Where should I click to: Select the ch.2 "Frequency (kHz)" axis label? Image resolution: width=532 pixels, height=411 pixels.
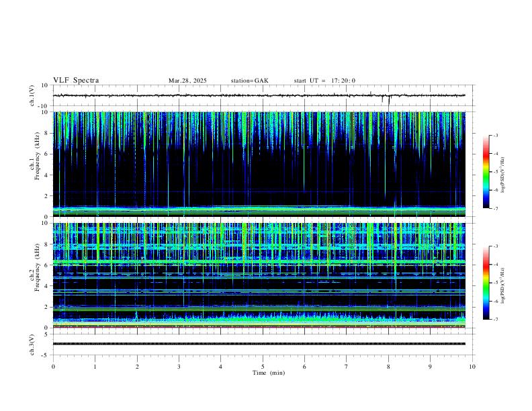pos(38,267)
